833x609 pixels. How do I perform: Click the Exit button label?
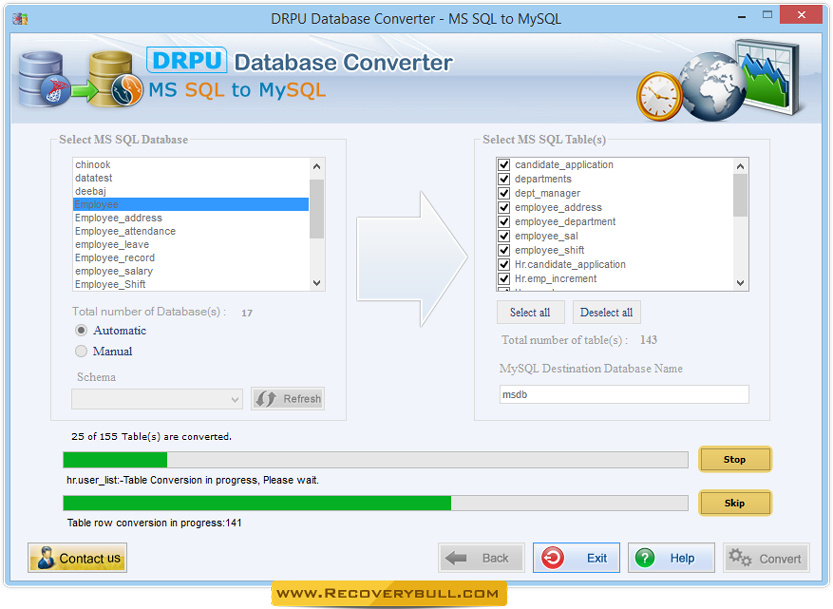tap(597, 558)
